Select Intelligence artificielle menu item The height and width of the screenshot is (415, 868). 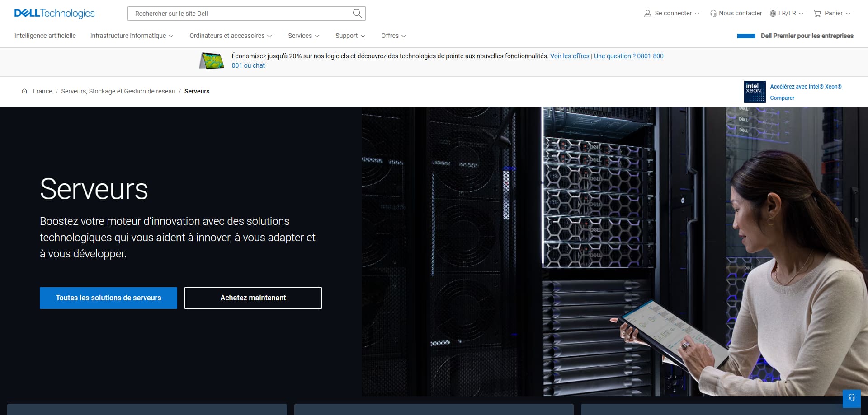coord(45,36)
